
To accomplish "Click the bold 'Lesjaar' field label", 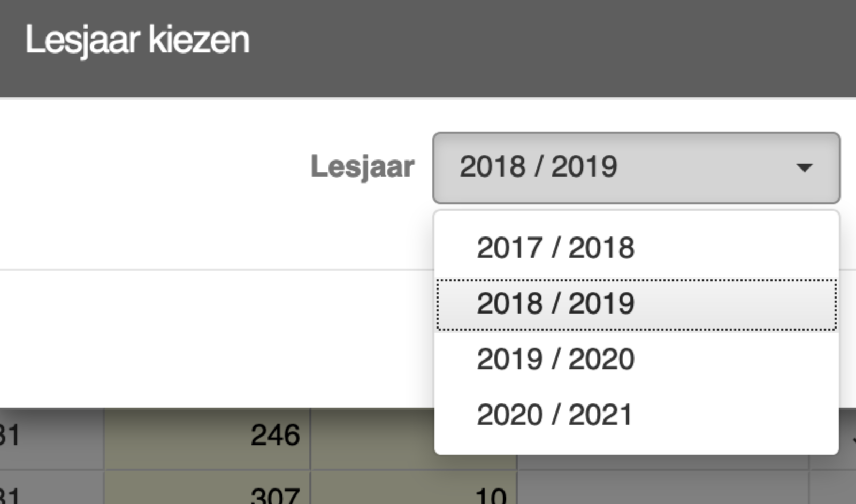I will click(362, 166).
